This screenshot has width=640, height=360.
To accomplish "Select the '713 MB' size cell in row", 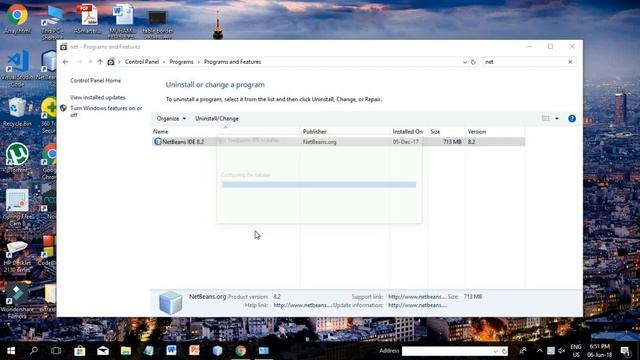I will click(452, 142).
